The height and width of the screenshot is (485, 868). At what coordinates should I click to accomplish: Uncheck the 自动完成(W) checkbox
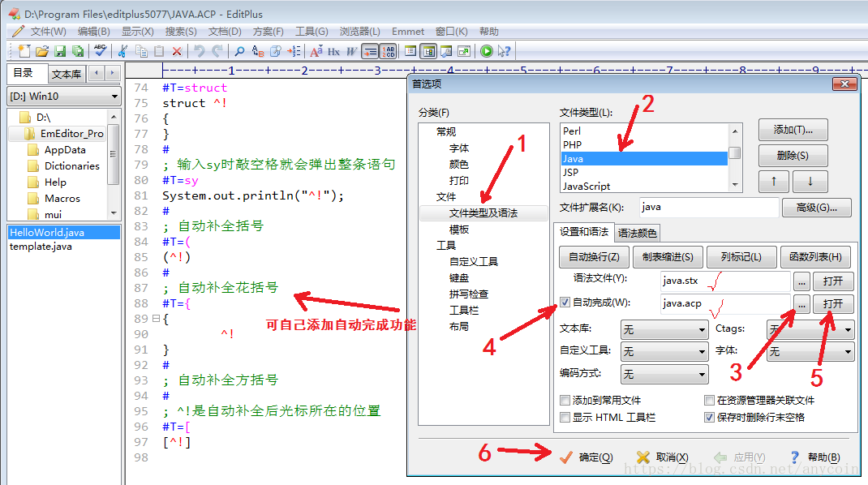point(565,303)
